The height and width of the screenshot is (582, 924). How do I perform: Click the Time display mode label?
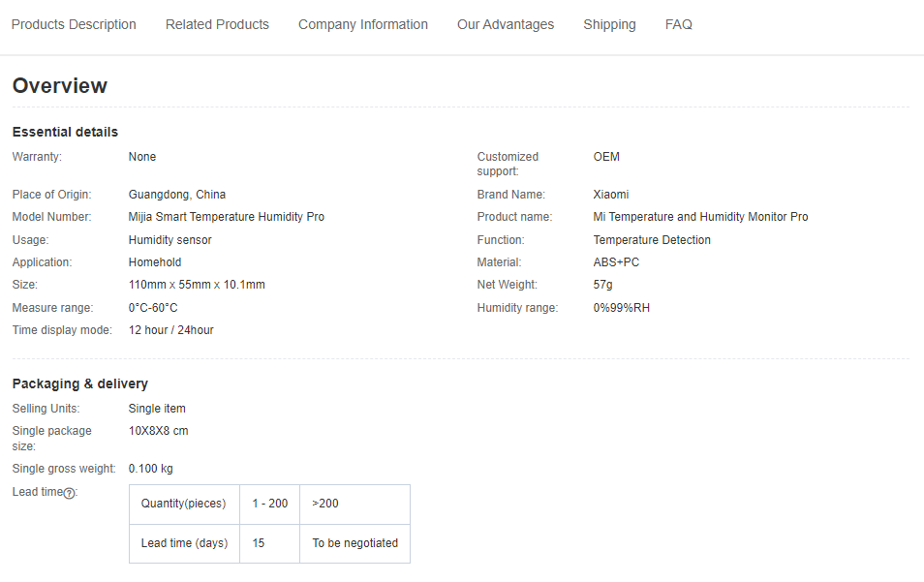point(62,330)
